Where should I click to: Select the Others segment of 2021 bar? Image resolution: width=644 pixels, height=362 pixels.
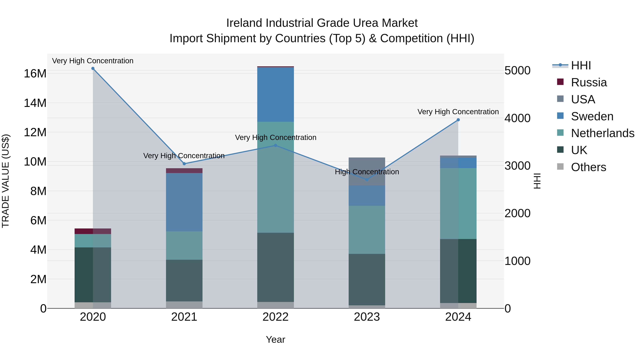[184, 305]
